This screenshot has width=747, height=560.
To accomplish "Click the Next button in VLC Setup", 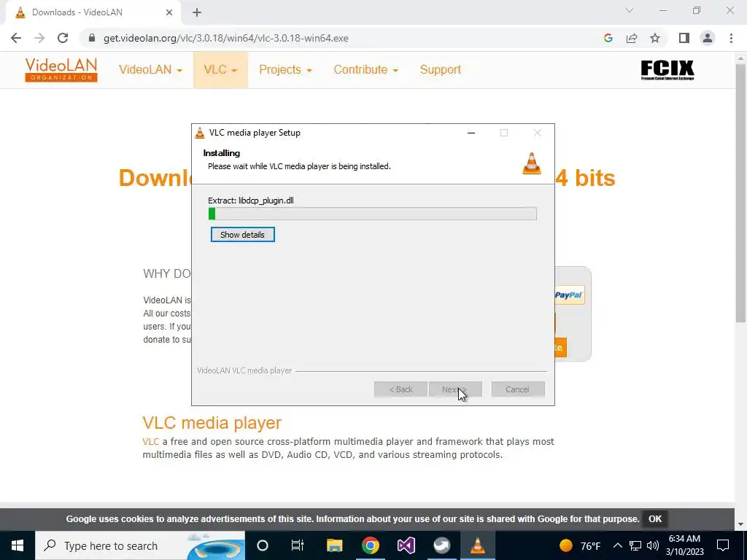I will pyautogui.click(x=455, y=389).
